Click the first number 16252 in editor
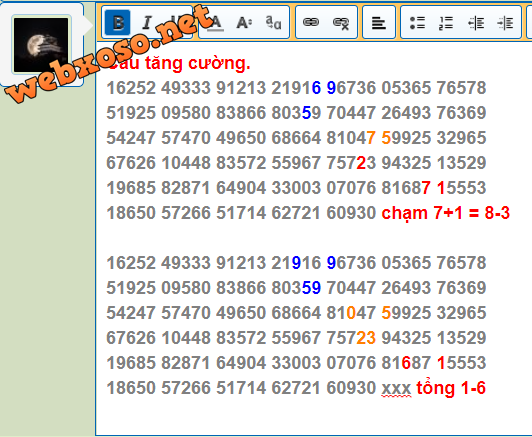532x437 pixels. click(x=131, y=88)
